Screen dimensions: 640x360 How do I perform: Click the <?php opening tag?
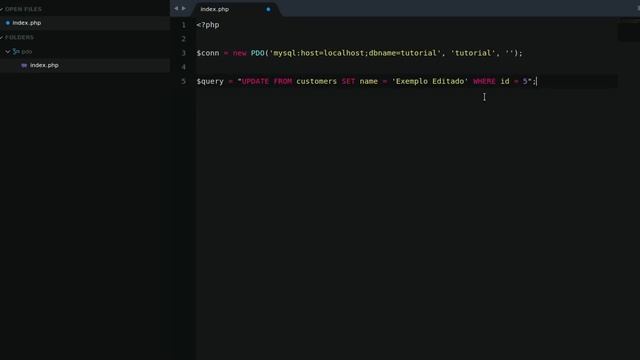tap(208, 25)
